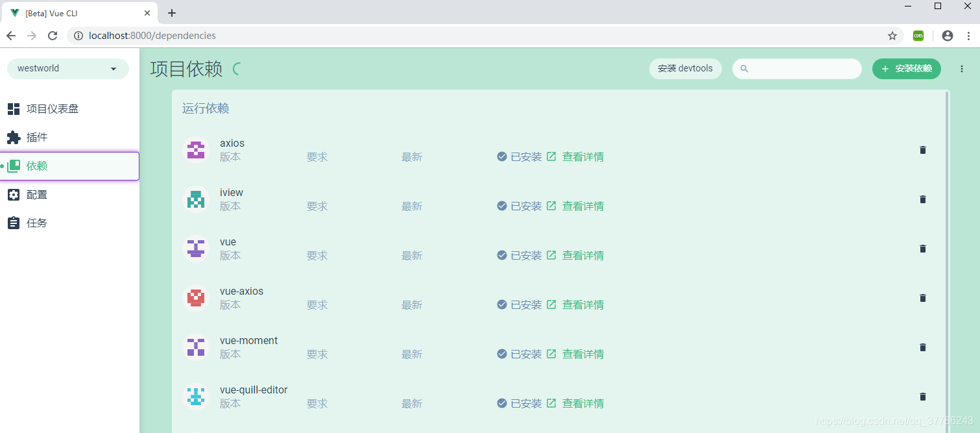Screen dimensions: 980x433
Task: View site information icon in address bar
Action: 78,36
